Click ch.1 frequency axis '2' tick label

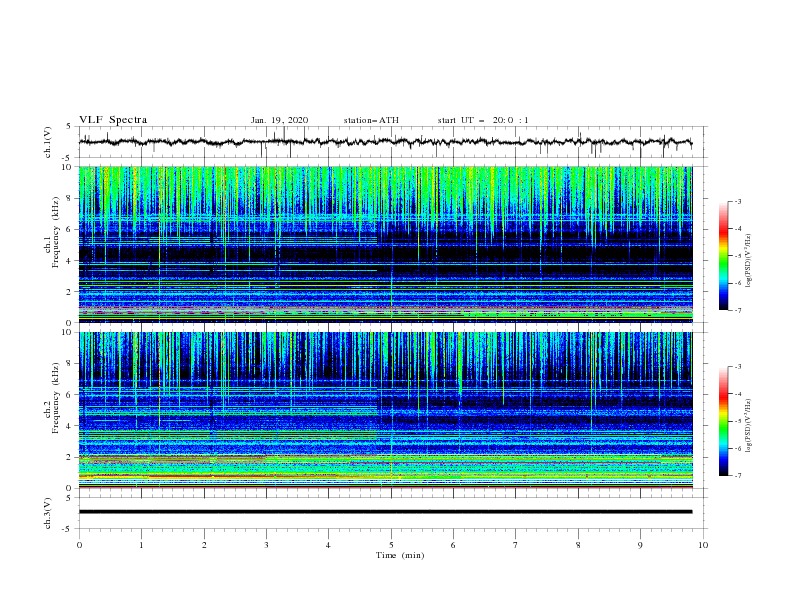tap(70, 291)
